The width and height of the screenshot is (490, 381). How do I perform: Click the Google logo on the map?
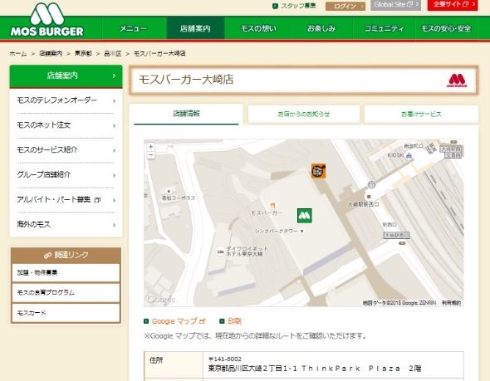[160, 299]
